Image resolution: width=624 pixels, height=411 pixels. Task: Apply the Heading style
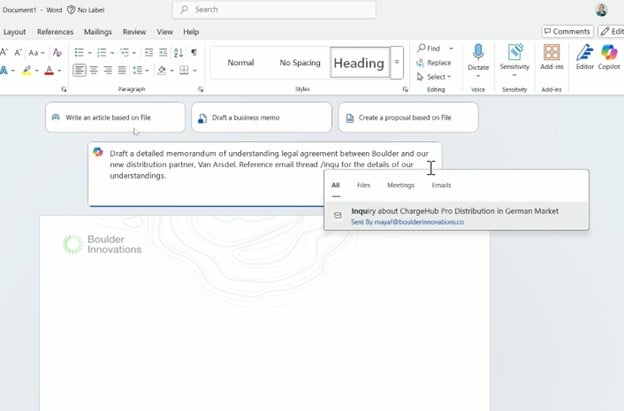coord(359,62)
